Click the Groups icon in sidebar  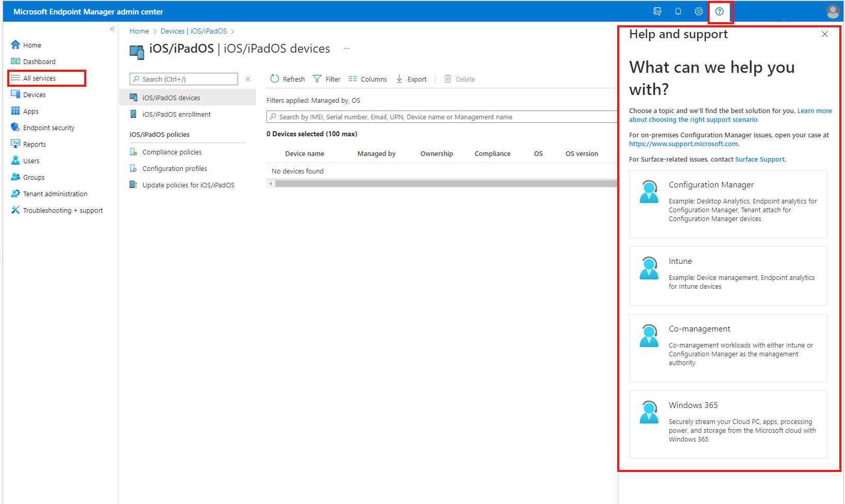tap(15, 177)
